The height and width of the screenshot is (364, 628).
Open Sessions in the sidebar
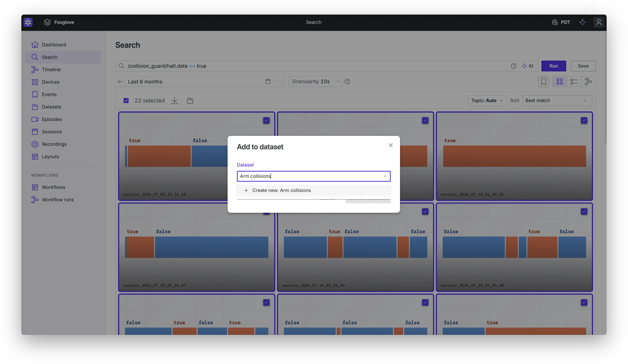click(x=63, y=132)
